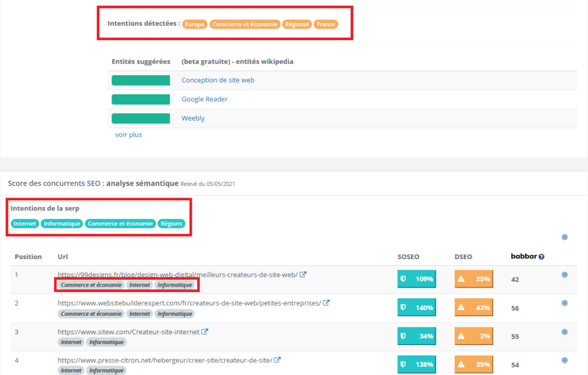Viewport: 588px width, 375px height.
Task: Toggle the round selector above the results table
Action: point(564,237)
